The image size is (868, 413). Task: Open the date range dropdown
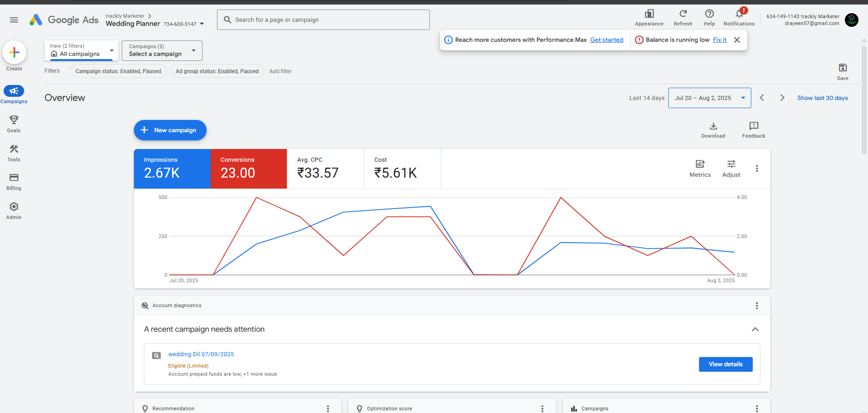(709, 98)
